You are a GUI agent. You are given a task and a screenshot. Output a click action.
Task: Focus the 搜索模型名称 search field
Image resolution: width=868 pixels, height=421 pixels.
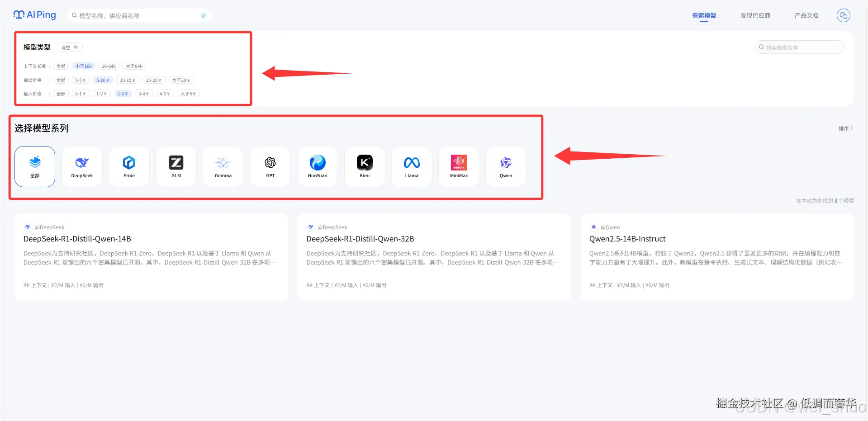[x=799, y=47]
